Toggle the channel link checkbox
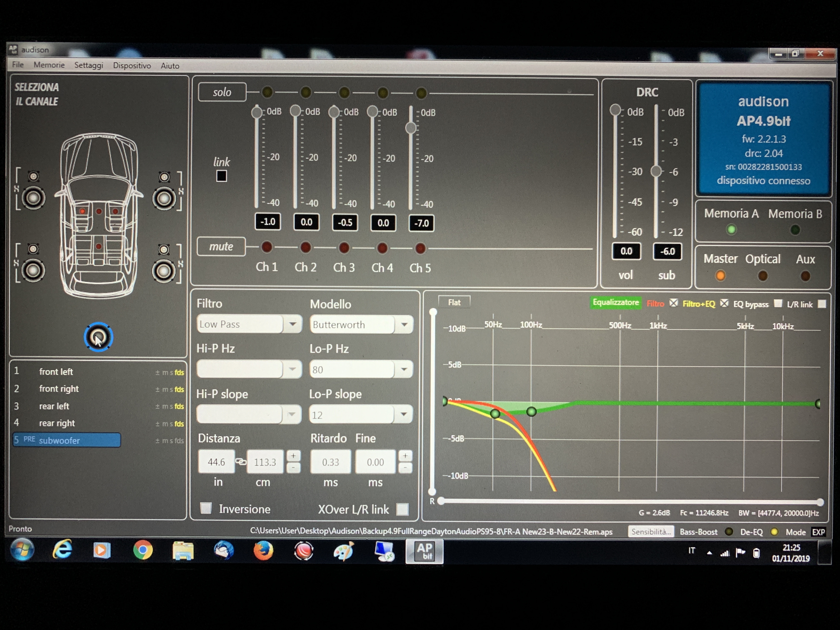 pyautogui.click(x=222, y=176)
